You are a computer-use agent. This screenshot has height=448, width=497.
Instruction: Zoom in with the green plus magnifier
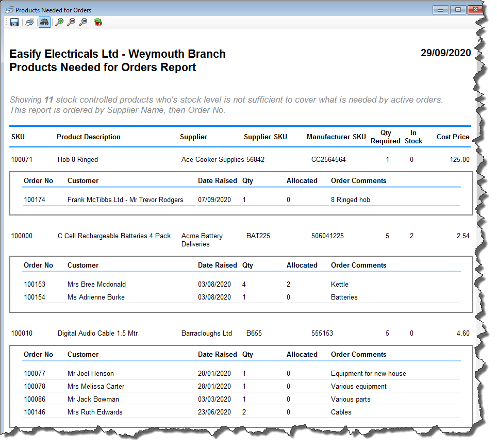pyautogui.click(x=59, y=22)
